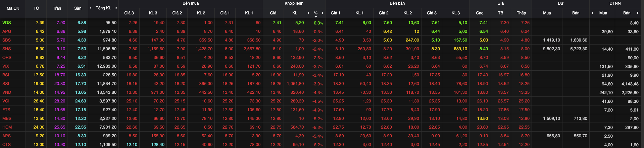Screen dimensions: 644x148
Task: Open the BSI stock symbol
Action: 6,75
